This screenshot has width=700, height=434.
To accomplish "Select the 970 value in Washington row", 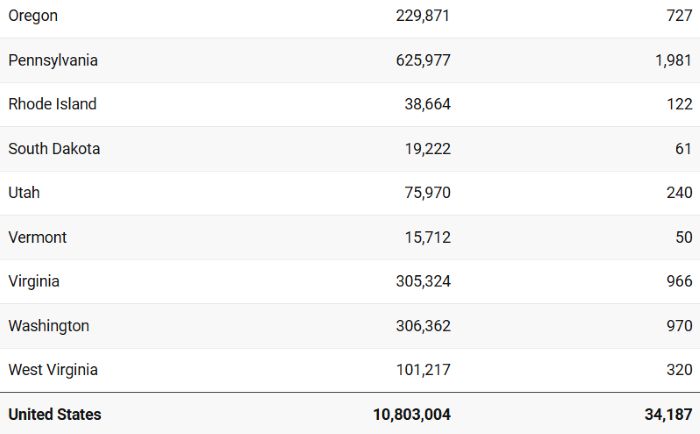I will point(679,326).
